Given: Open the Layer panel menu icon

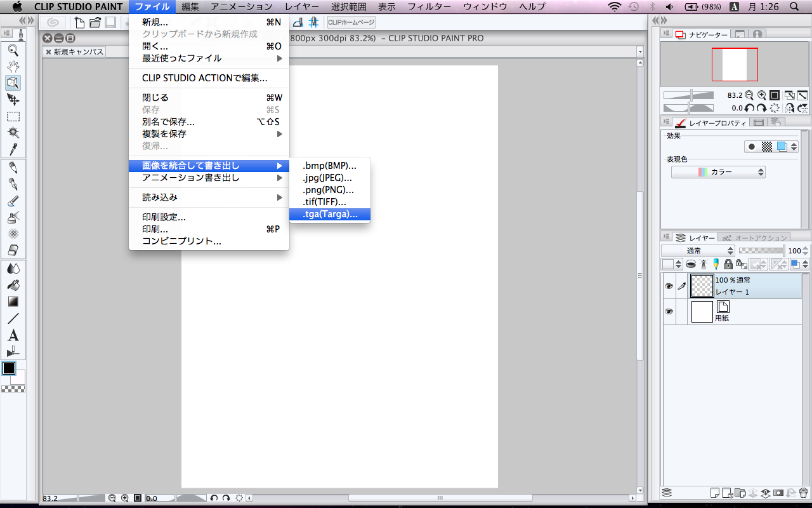Looking at the screenshot, I should [666, 237].
